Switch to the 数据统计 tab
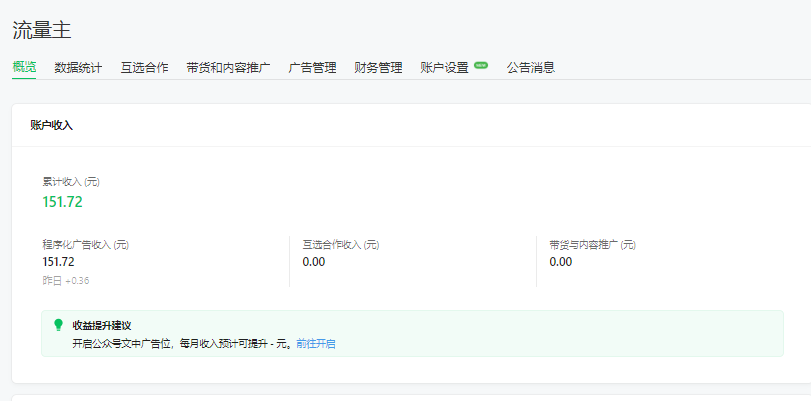This screenshot has width=811, height=401. 78,67
